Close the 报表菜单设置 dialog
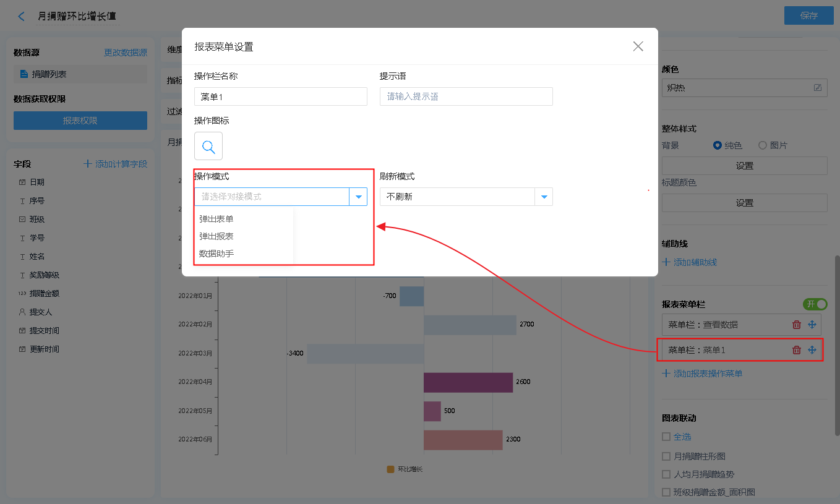This screenshot has width=840, height=504. (638, 46)
